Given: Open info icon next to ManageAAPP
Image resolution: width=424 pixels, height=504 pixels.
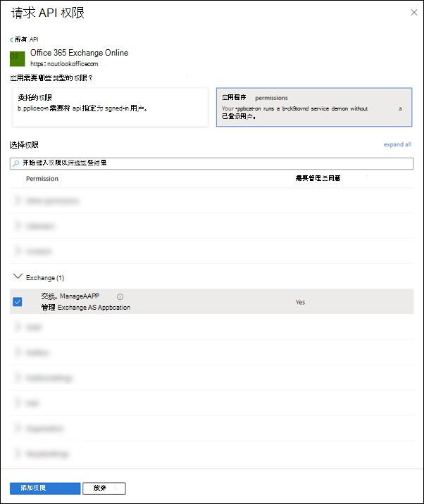Looking at the screenshot, I should click(x=120, y=296).
